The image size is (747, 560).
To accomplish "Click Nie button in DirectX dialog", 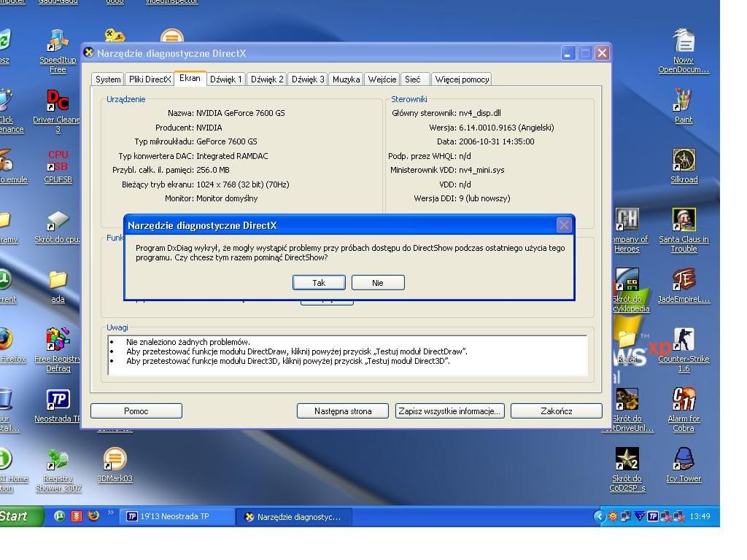I will pos(377,283).
